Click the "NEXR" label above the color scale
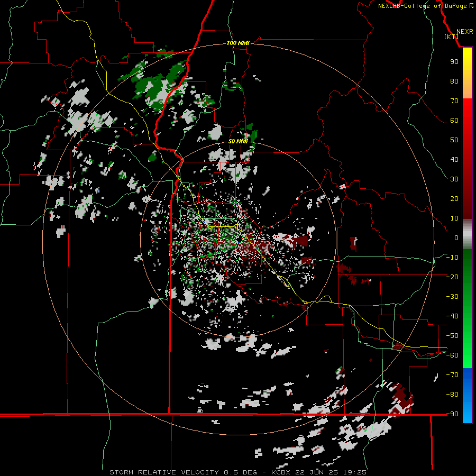Screen dimensions: 476x476 pos(465,32)
